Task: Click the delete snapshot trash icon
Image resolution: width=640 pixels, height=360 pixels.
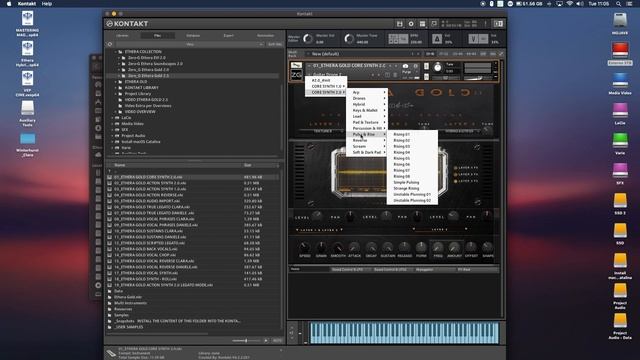Action: click(395, 75)
